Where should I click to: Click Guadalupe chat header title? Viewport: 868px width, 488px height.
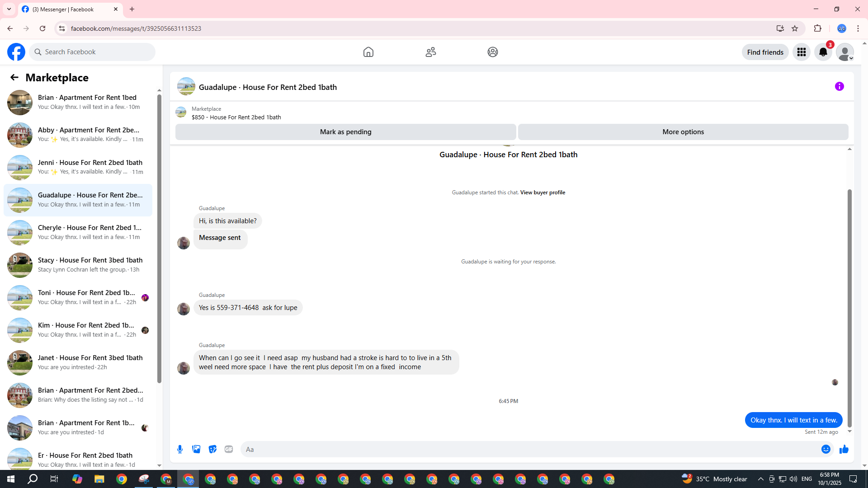coord(268,87)
